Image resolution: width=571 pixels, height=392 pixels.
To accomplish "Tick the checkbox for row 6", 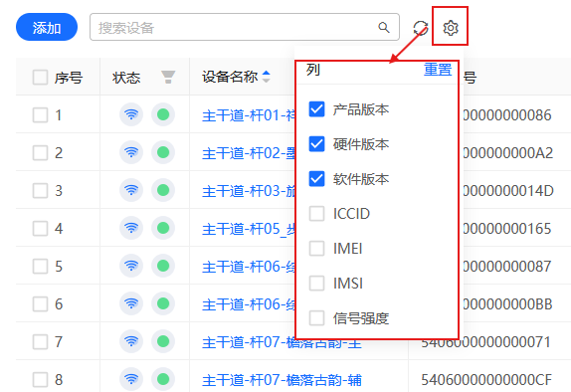I will (x=40, y=304).
